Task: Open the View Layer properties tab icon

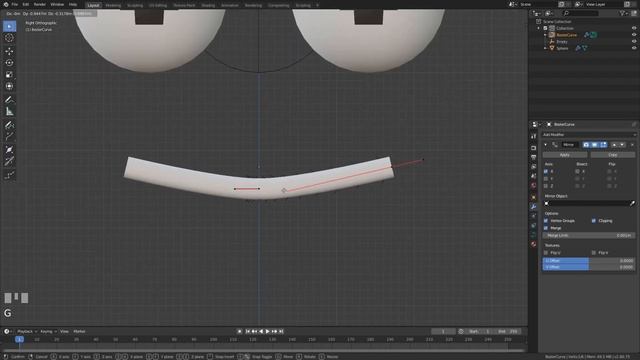Action: coord(533,167)
